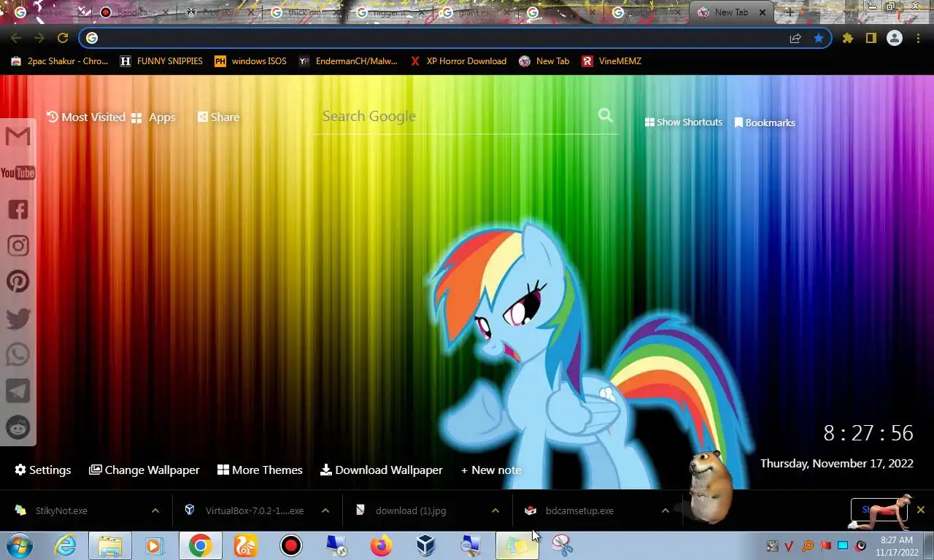Open the Chrome extensions puzzle icon

(847, 38)
